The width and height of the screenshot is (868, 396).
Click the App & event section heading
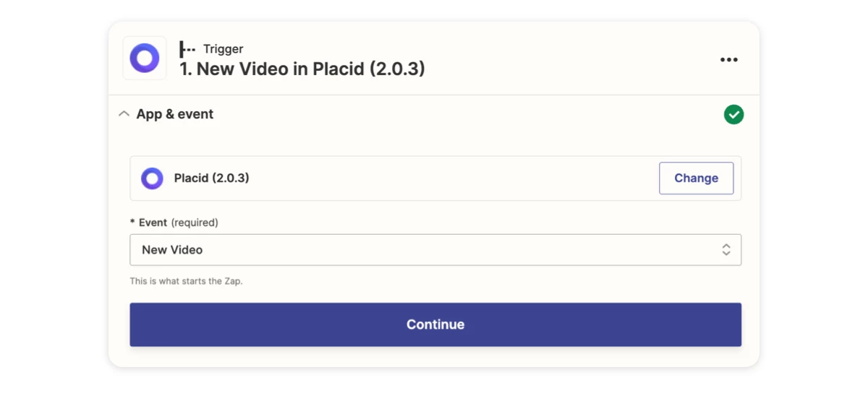tap(175, 114)
